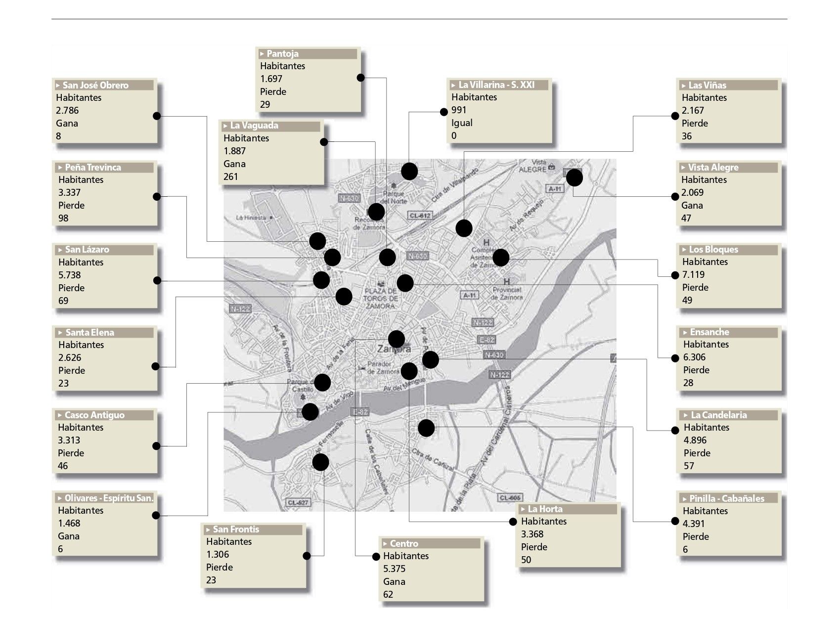Select the loss value 98 in Peña Trevinca
Image resolution: width=840 pixels, height=618 pixels.
point(63,218)
